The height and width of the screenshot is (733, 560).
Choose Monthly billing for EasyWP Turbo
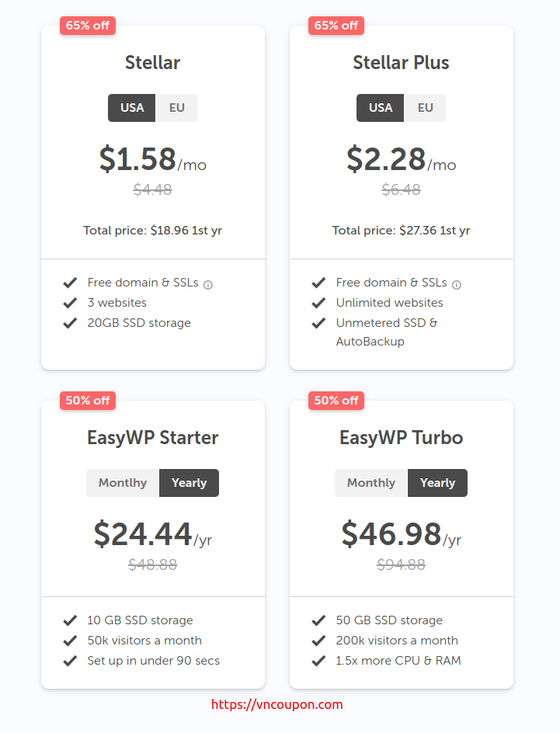pos(371,483)
